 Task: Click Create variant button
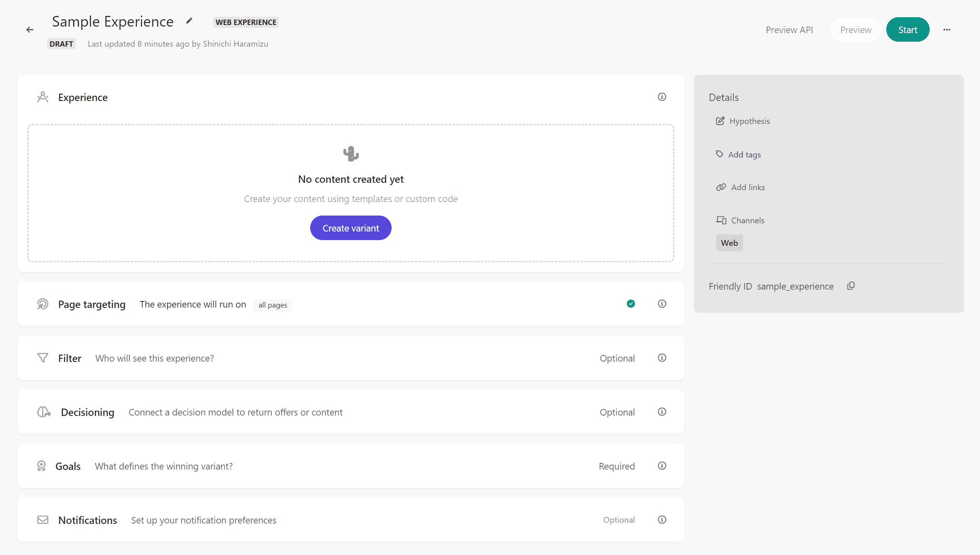pyautogui.click(x=351, y=228)
